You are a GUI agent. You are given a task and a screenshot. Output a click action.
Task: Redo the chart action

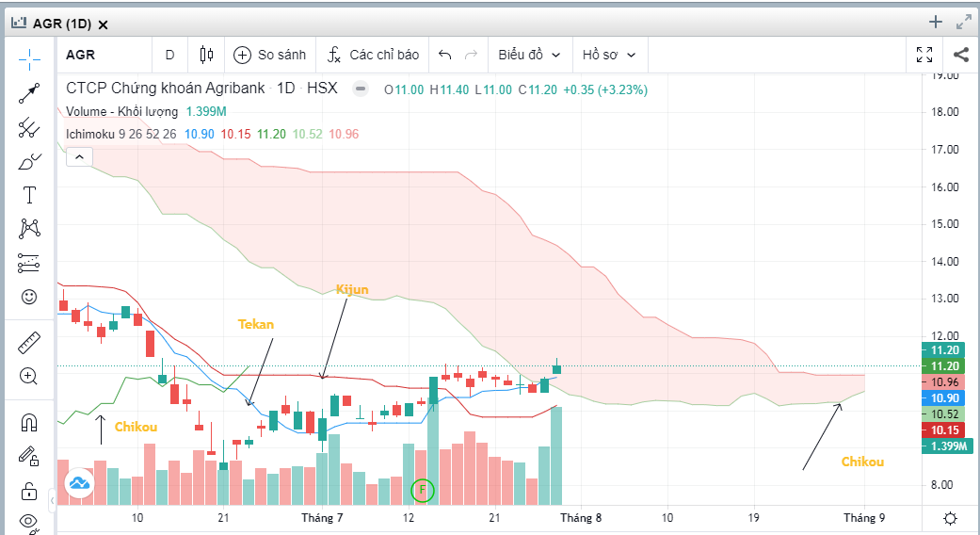(x=472, y=55)
